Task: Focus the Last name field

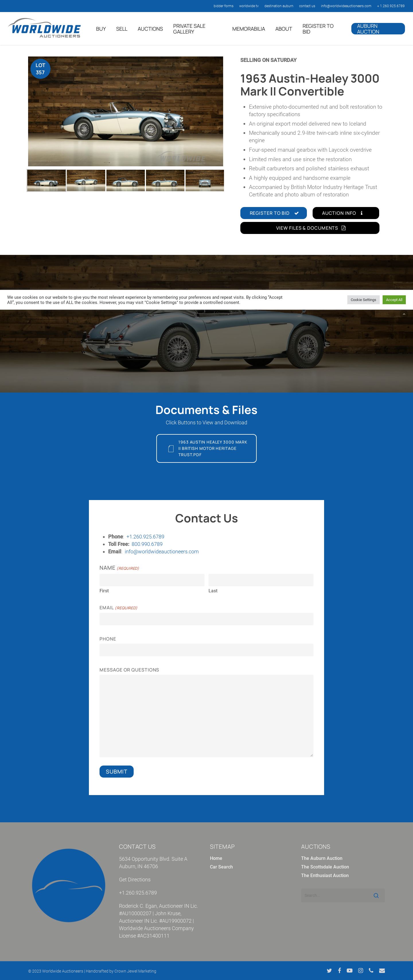Action: [261, 580]
